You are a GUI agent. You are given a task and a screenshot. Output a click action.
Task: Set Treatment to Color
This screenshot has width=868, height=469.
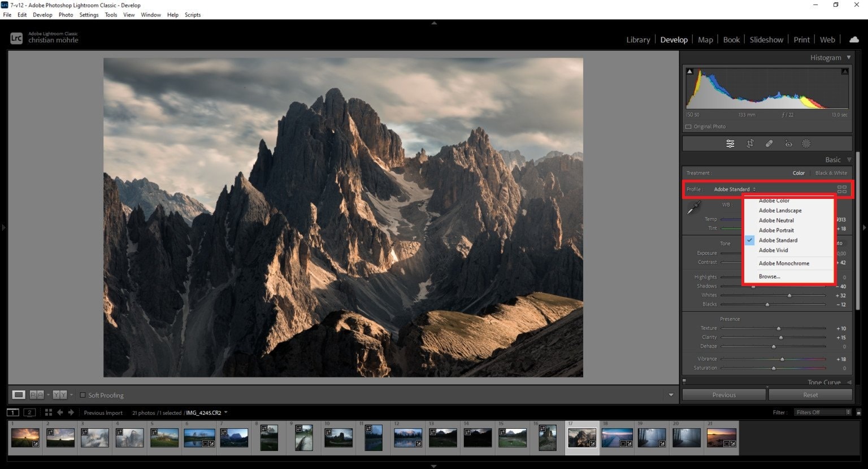pos(798,173)
